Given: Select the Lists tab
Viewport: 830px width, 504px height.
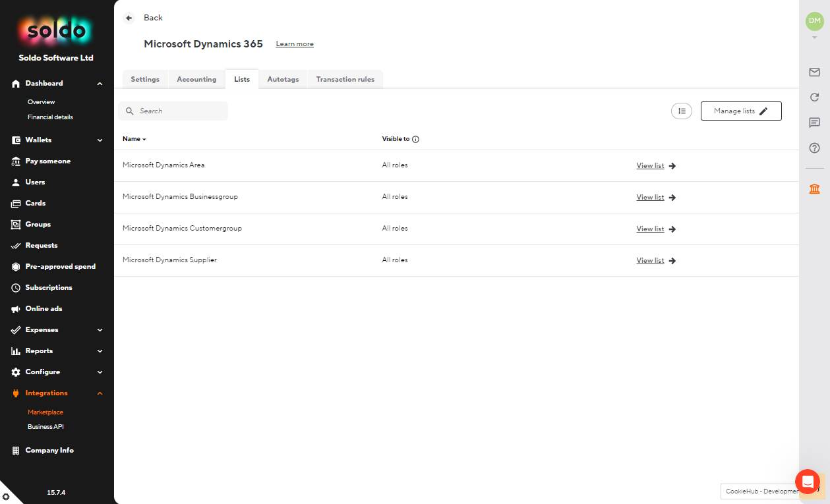Looking at the screenshot, I should tap(242, 79).
